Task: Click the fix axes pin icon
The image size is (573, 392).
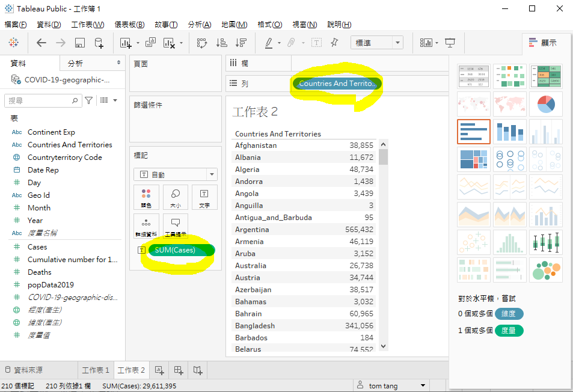Action: 334,43
